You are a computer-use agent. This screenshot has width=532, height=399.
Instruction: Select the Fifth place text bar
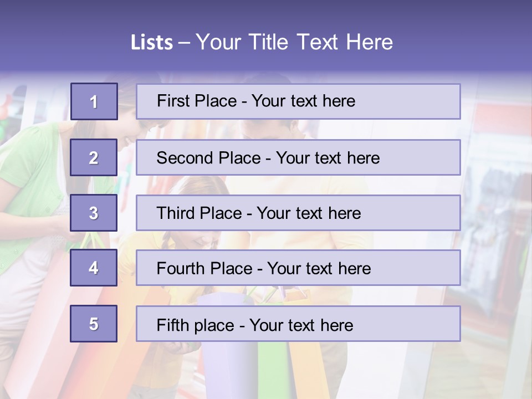tap(298, 324)
